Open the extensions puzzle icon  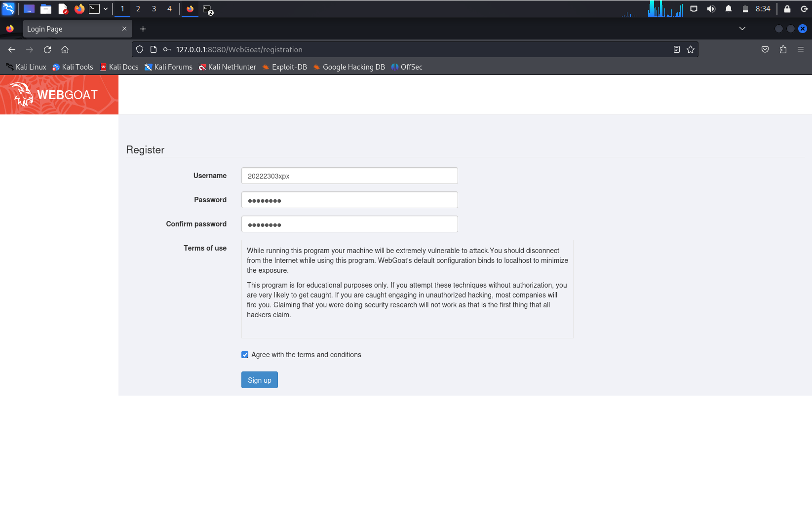tap(783, 49)
